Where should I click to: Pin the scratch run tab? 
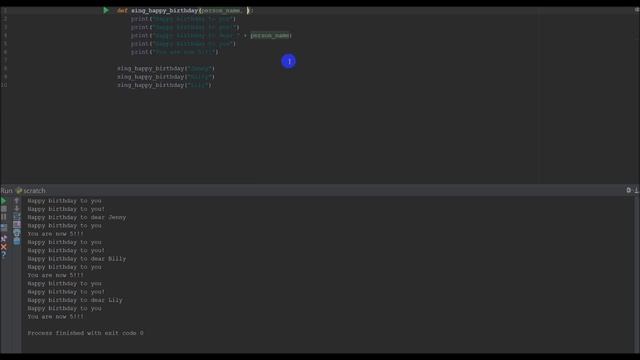pyautogui.click(x=4, y=238)
